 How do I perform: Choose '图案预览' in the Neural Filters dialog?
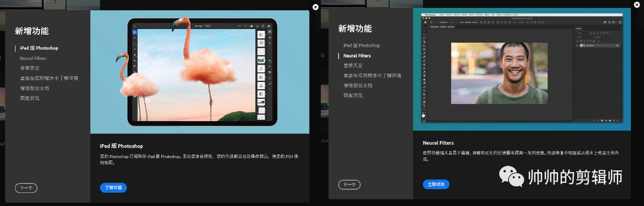353,95
